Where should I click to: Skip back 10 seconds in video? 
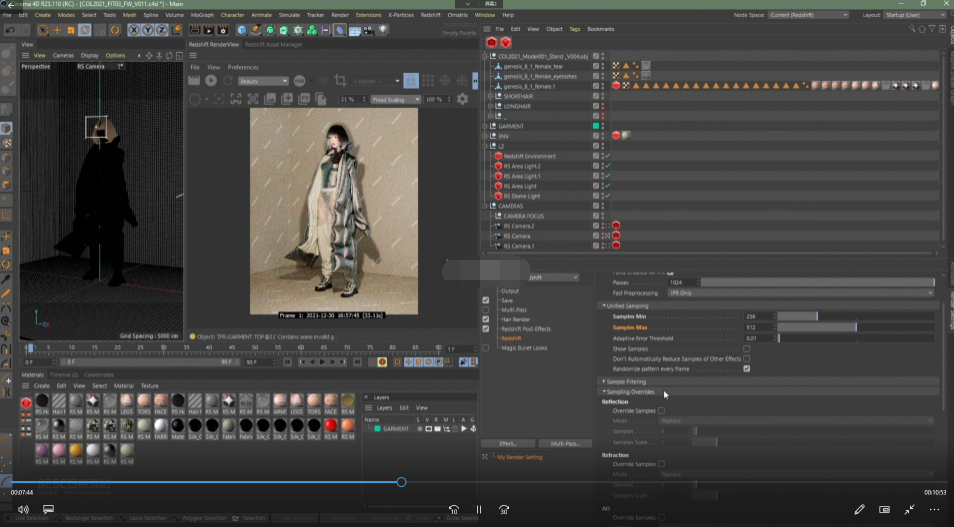[x=454, y=509]
